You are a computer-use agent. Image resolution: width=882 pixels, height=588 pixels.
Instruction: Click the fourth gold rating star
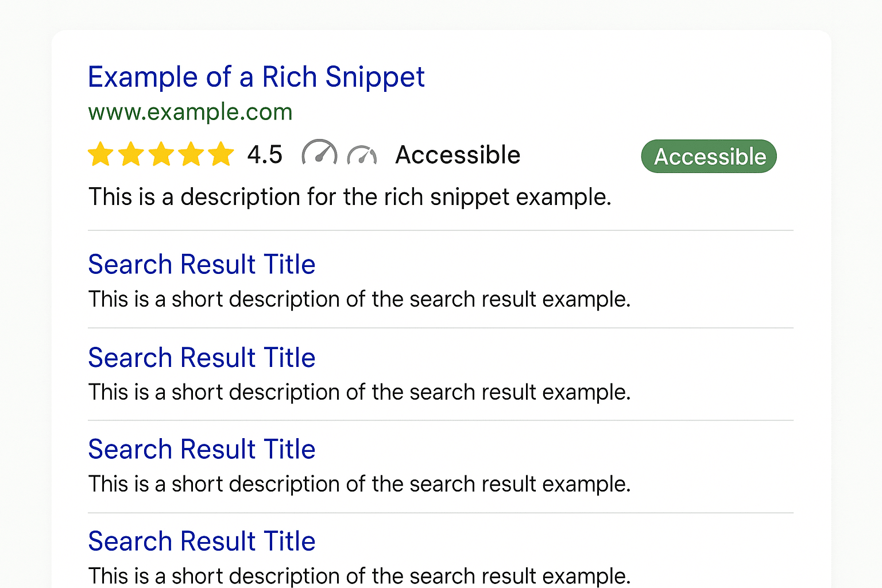click(191, 154)
